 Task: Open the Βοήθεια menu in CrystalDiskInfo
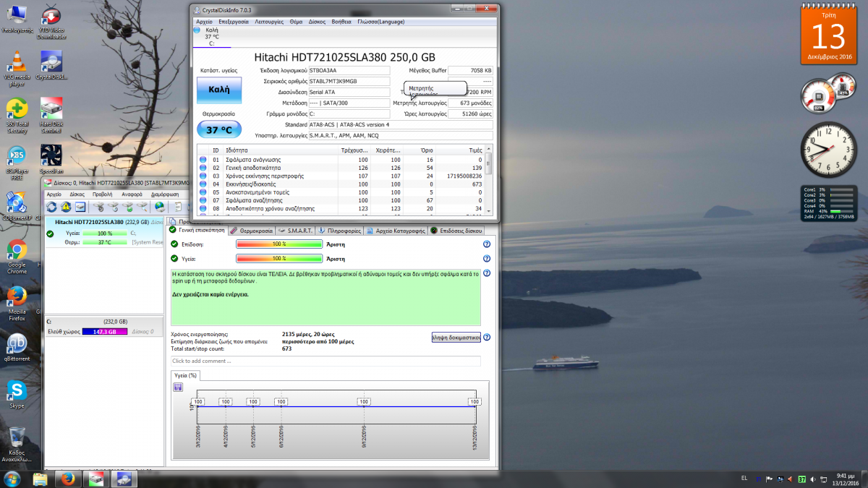pyautogui.click(x=341, y=22)
